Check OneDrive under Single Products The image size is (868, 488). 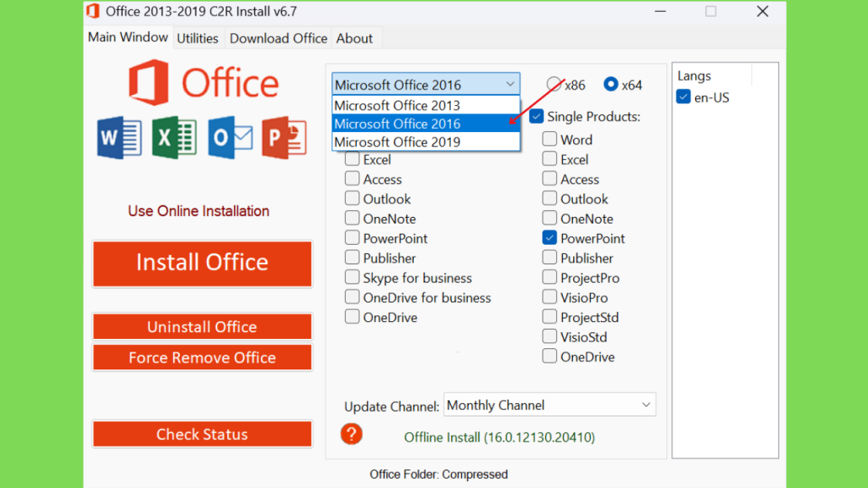pyautogui.click(x=549, y=357)
